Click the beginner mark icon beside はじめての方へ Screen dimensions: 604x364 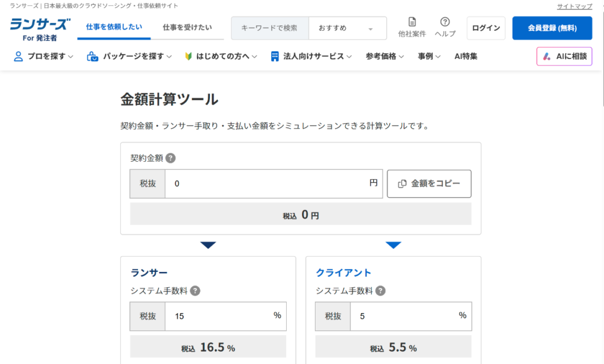188,57
